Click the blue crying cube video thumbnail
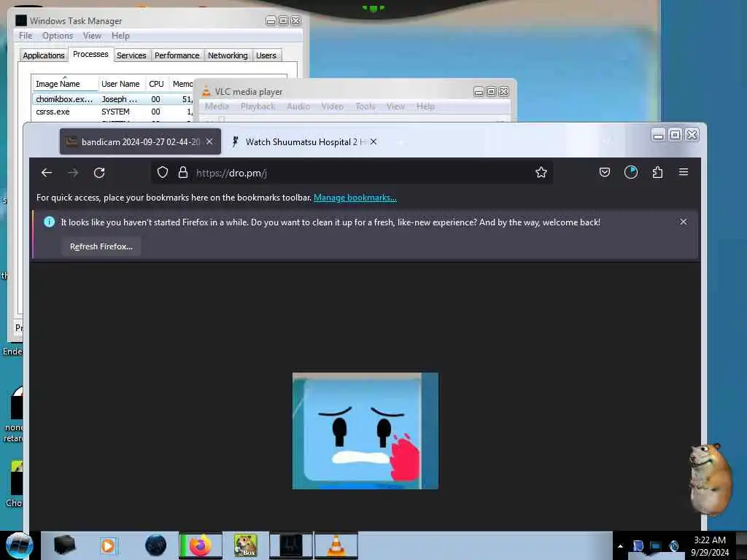 [x=365, y=431]
